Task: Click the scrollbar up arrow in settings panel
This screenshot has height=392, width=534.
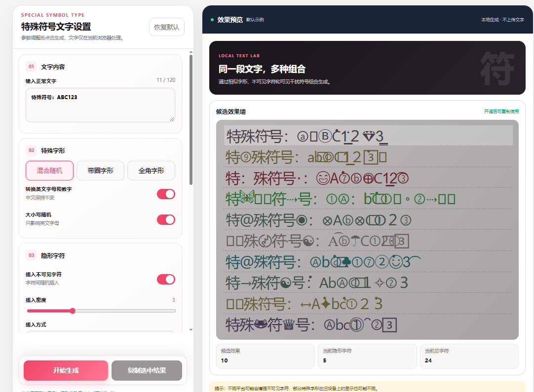Action: (191, 52)
